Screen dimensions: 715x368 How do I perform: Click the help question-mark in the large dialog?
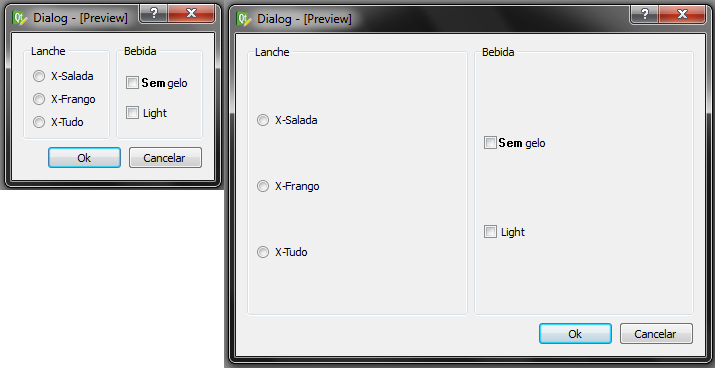(644, 13)
